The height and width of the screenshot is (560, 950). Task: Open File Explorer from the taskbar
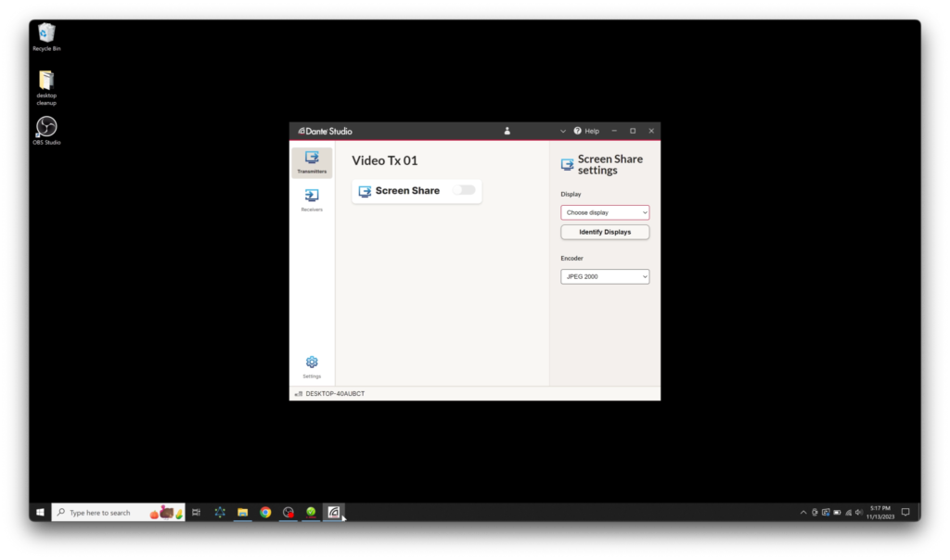click(x=242, y=512)
